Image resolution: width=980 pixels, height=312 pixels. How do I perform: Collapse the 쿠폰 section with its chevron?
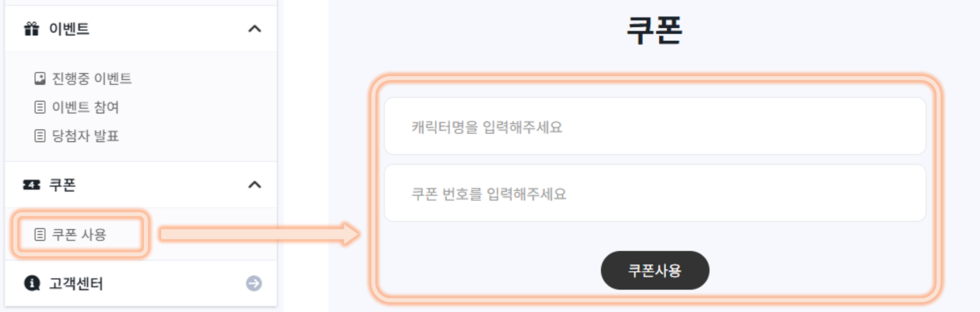point(255,185)
